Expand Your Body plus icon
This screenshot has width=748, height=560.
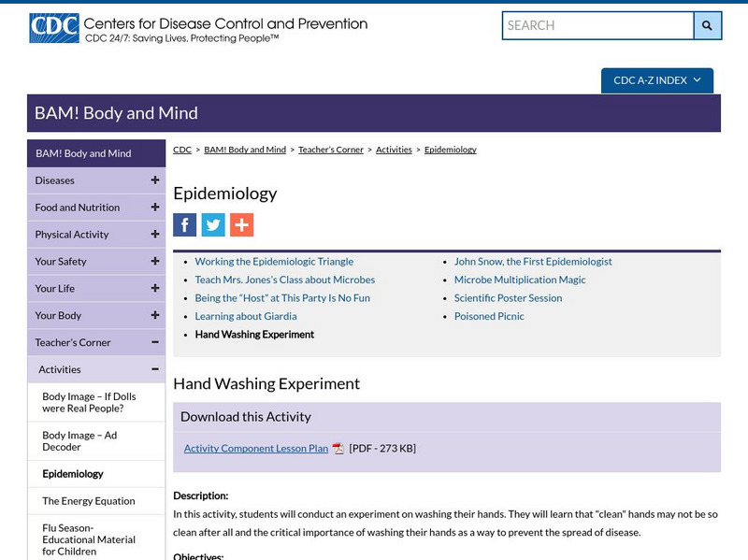point(155,315)
